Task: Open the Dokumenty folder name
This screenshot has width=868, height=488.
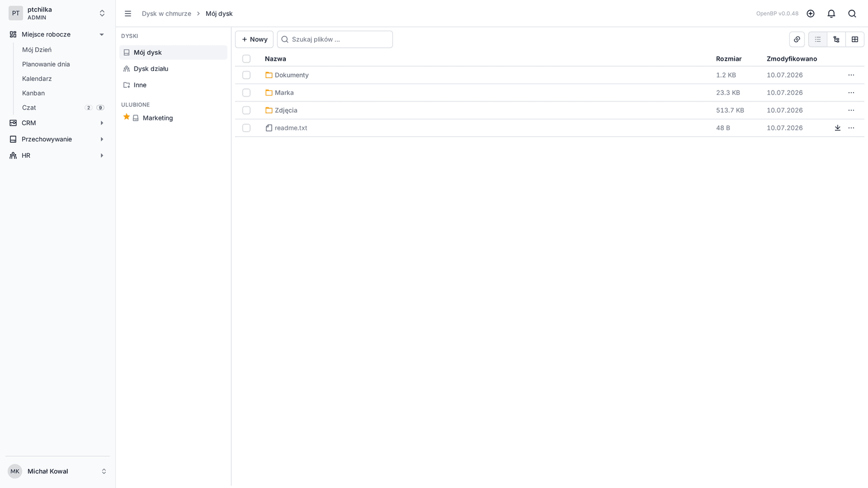Action: [292, 75]
